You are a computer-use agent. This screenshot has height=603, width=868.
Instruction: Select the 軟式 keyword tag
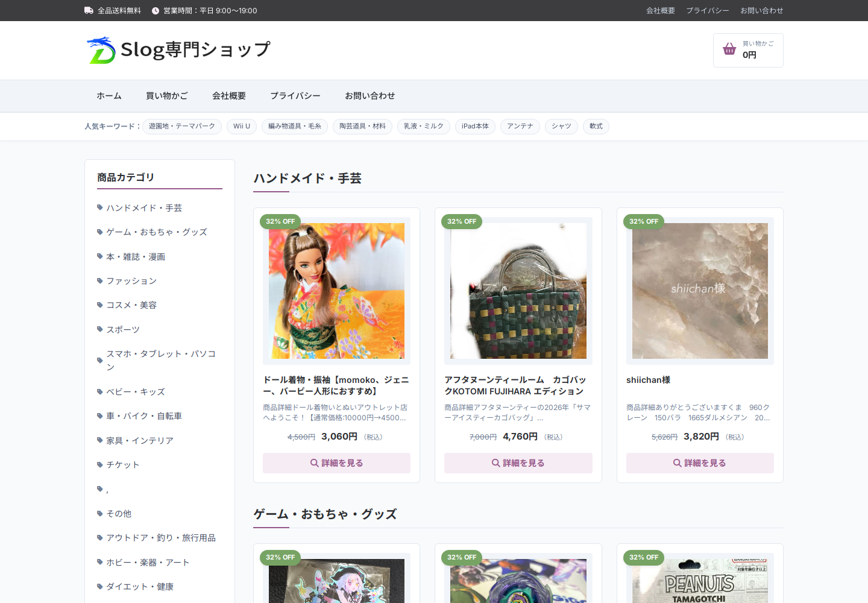point(596,126)
